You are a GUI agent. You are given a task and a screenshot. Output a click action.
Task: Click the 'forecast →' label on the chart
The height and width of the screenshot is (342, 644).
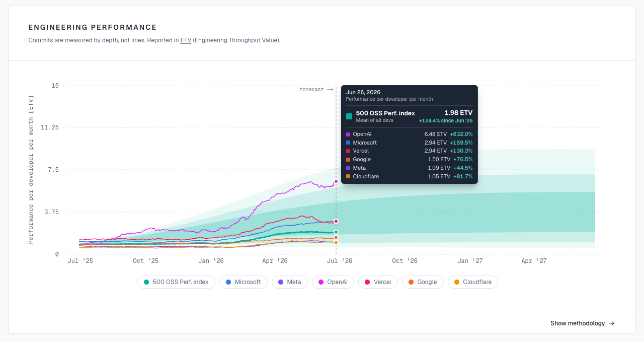click(x=316, y=90)
